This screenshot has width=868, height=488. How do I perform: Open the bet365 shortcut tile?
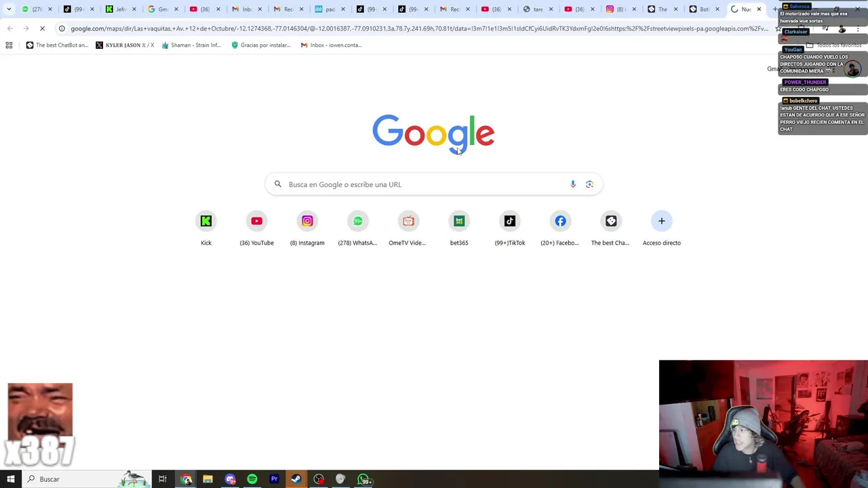click(x=459, y=228)
